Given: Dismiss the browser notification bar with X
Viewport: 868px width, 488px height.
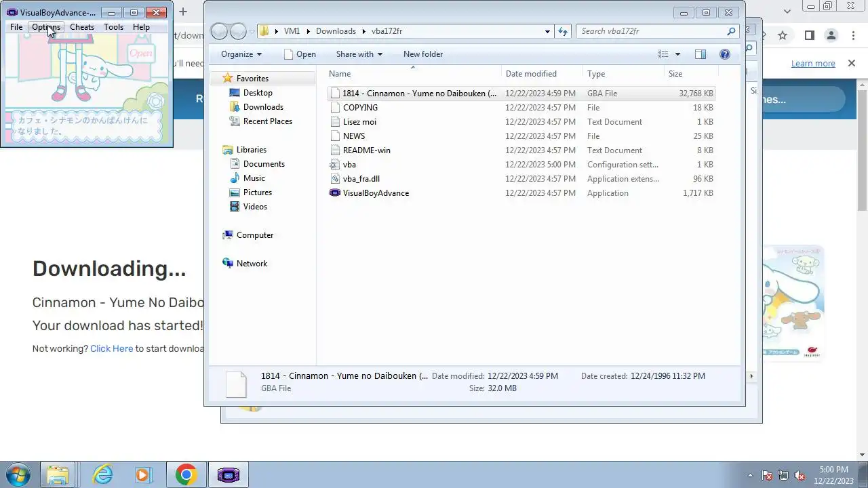Looking at the screenshot, I should point(851,63).
